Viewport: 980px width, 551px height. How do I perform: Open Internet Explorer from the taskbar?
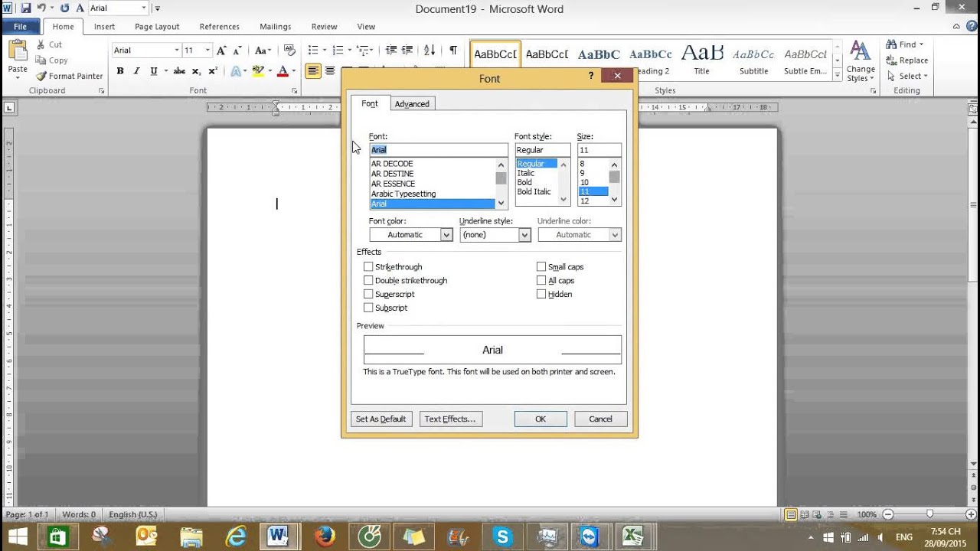click(x=235, y=536)
